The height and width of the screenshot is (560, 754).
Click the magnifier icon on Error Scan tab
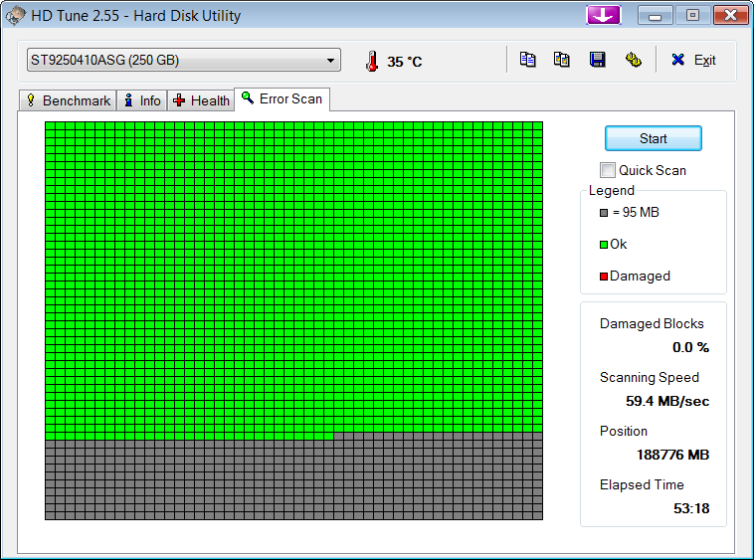pyautogui.click(x=248, y=97)
